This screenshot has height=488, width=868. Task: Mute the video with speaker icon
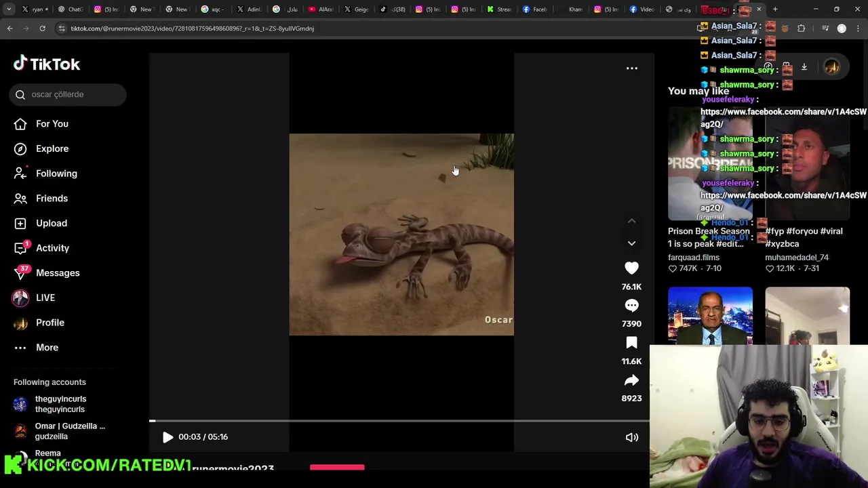point(631,437)
